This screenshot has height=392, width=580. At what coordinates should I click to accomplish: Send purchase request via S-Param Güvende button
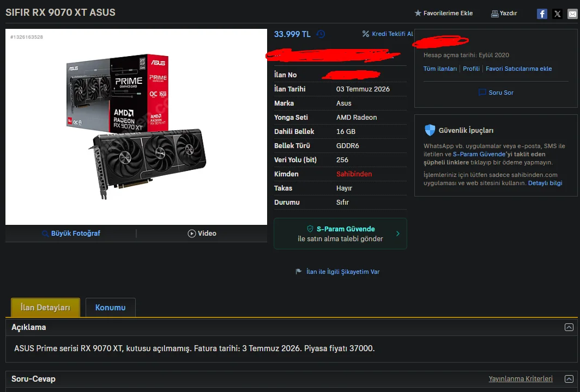(x=340, y=234)
